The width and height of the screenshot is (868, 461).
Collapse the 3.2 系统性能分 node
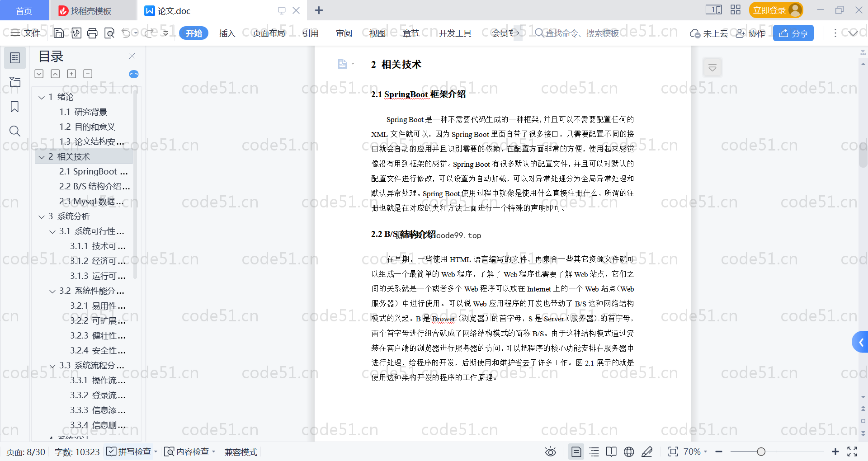52,291
